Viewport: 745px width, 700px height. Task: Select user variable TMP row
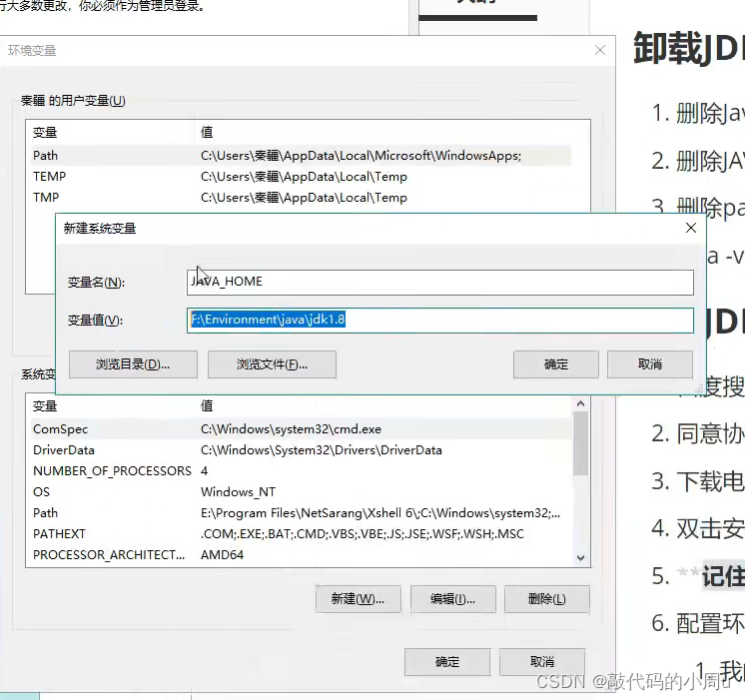point(302,198)
